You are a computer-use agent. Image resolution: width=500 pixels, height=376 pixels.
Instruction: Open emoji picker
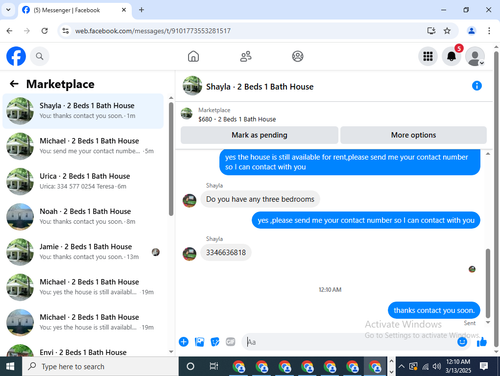point(462,342)
